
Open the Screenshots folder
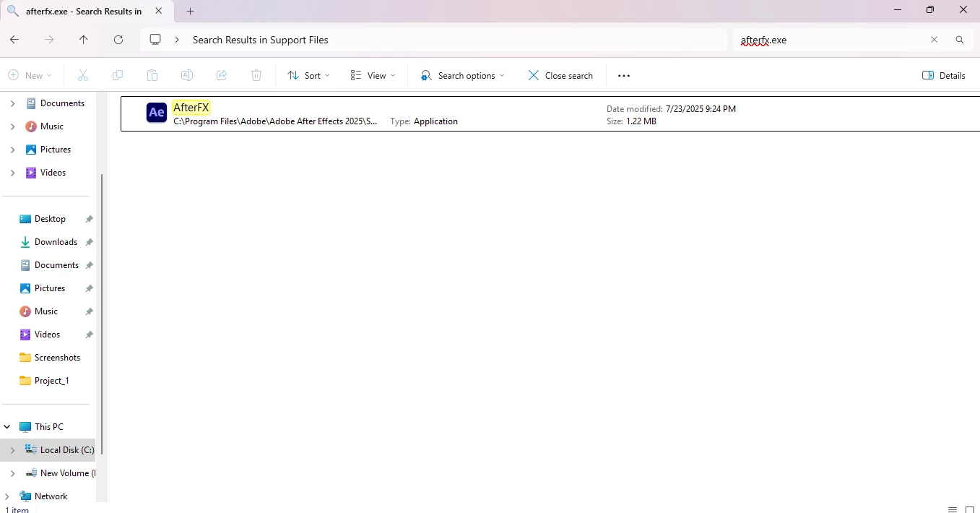click(57, 358)
